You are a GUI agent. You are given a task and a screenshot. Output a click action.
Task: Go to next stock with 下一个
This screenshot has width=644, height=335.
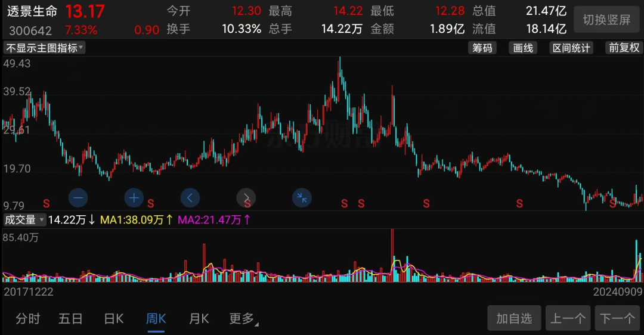click(617, 318)
